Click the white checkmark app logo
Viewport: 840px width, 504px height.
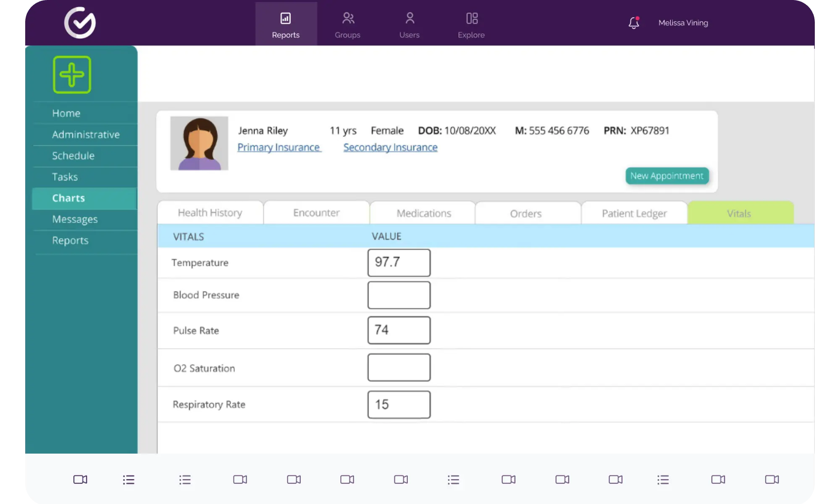point(80,23)
